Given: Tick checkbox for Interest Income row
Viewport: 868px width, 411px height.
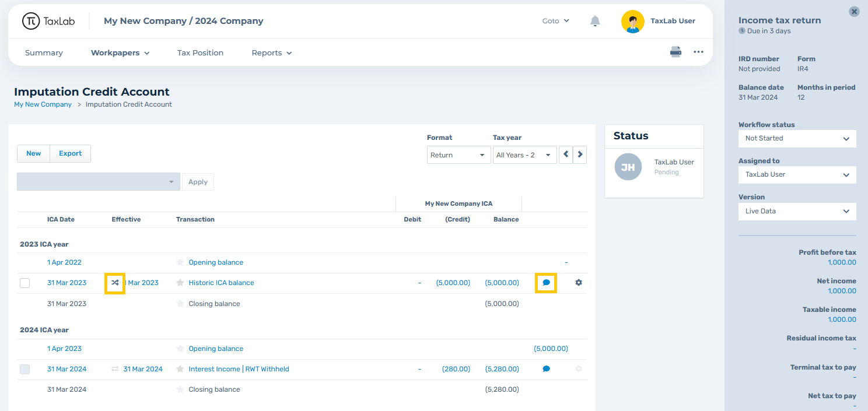Looking at the screenshot, I should (24, 369).
